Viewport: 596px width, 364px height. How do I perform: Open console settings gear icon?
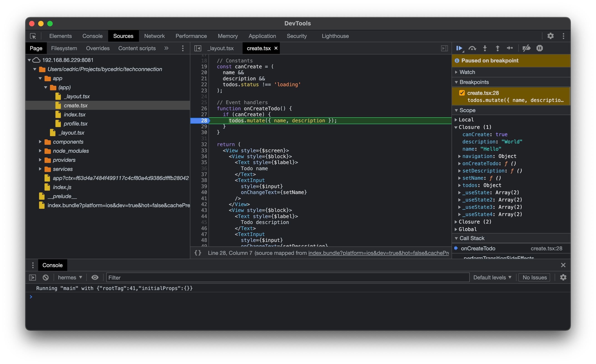(563, 278)
